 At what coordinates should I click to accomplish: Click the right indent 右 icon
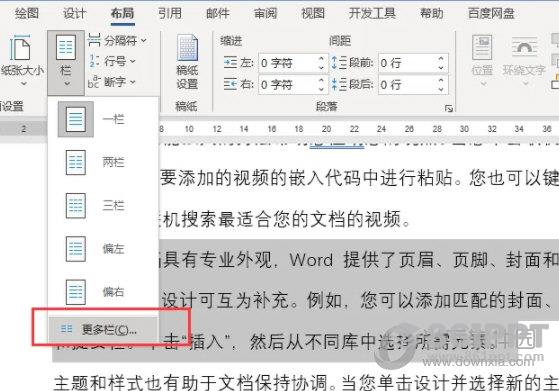230,84
